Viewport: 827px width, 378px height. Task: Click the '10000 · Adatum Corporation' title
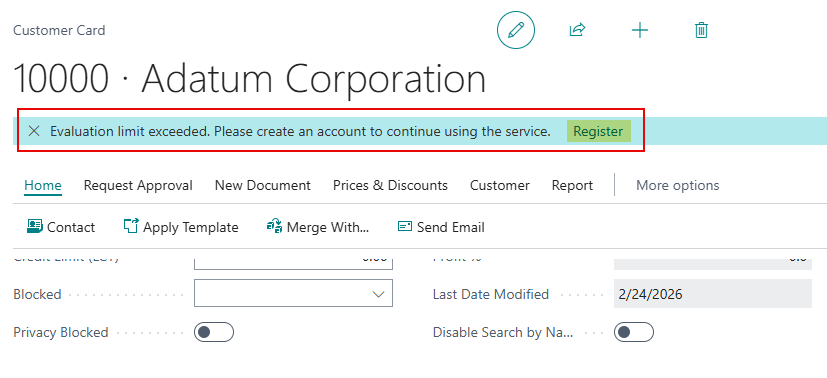click(249, 79)
